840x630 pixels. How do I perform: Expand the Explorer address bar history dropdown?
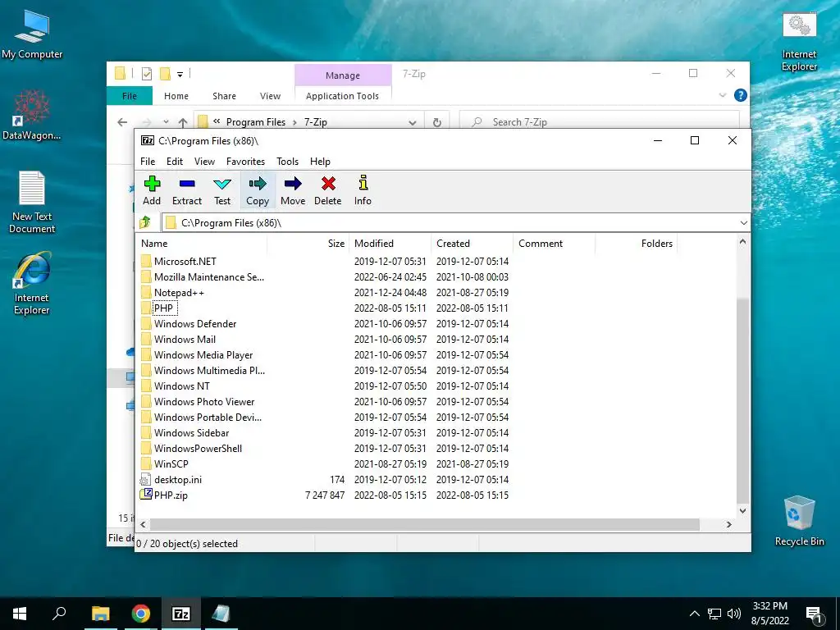tap(413, 123)
